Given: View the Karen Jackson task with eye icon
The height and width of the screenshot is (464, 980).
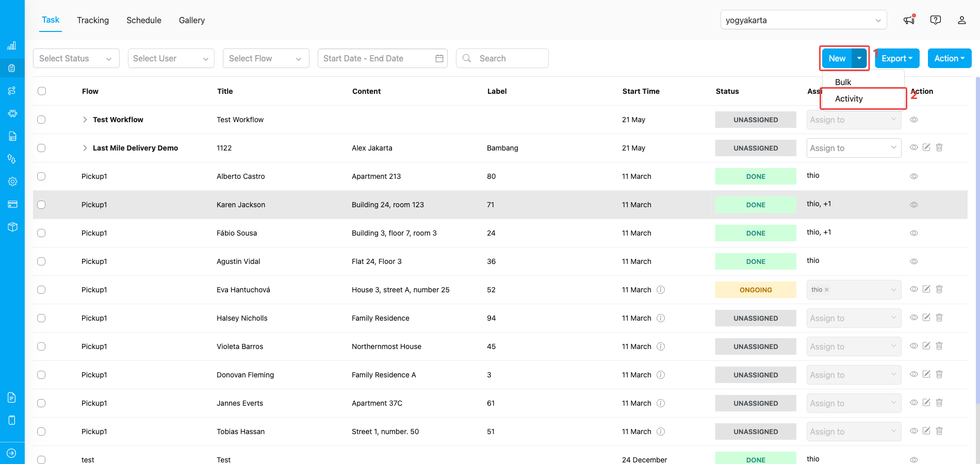Looking at the screenshot, I should tap(914, 205).
